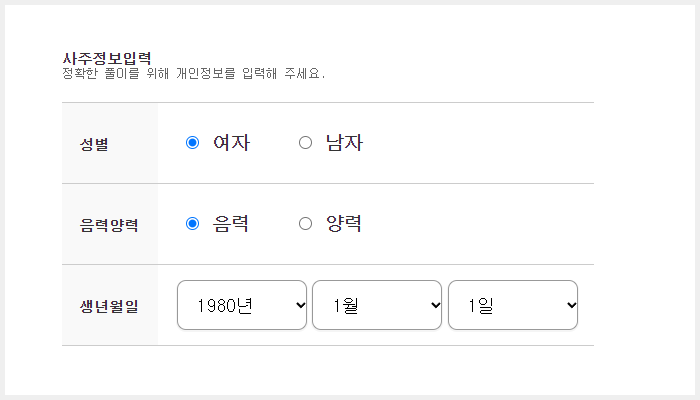Click the 남자 text label
Screen dimensions: 700x400
point(344,143)
